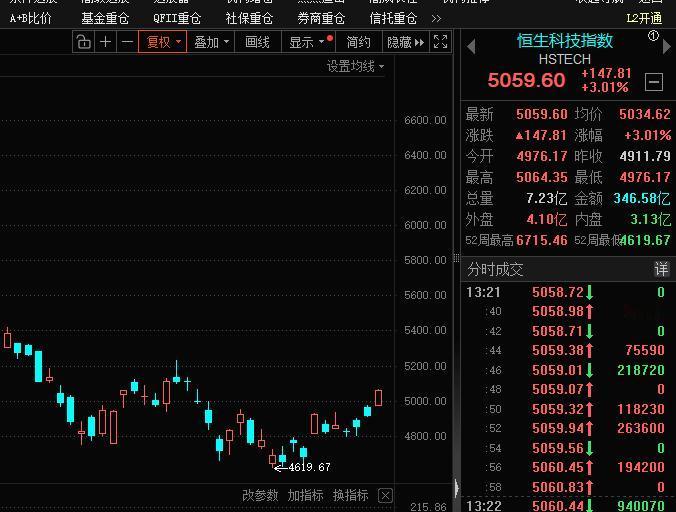
Task: Open 设置均线 dropdown
Action: [x=355, y=66]
